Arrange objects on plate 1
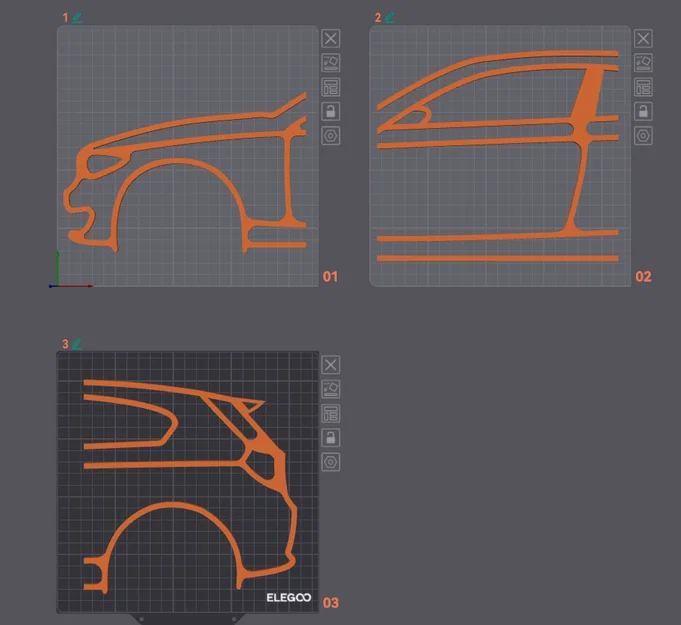681x625 pixels. tap(331, 87)
